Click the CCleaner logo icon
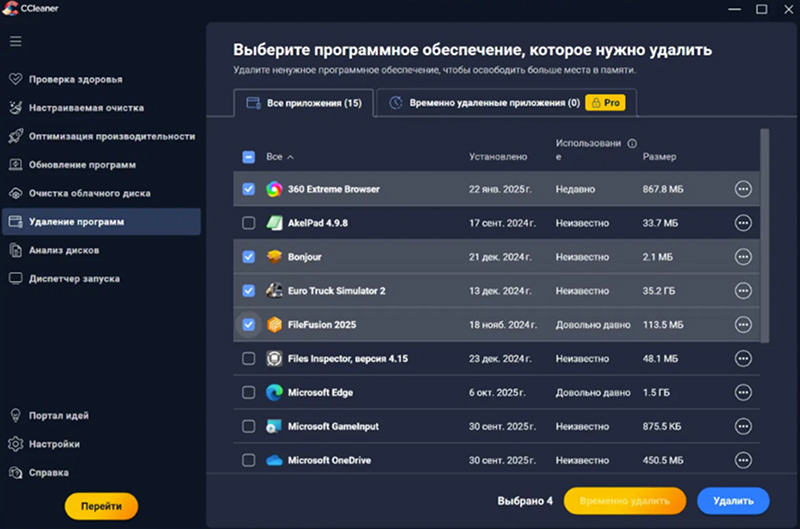The height and width of the screenshot is (529, 800). pos(9,8)
